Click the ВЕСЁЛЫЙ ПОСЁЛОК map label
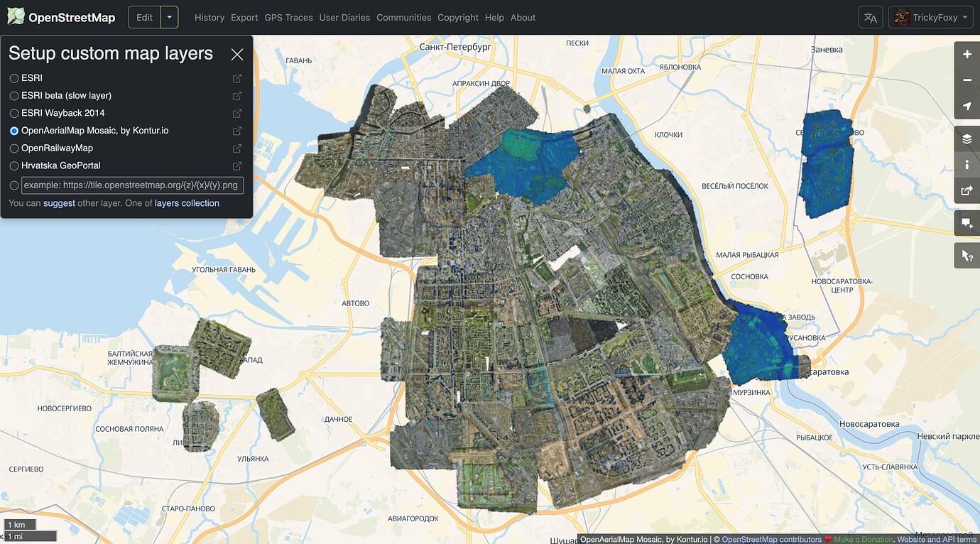Screen dimensions: 980x544 coord(735,186)
